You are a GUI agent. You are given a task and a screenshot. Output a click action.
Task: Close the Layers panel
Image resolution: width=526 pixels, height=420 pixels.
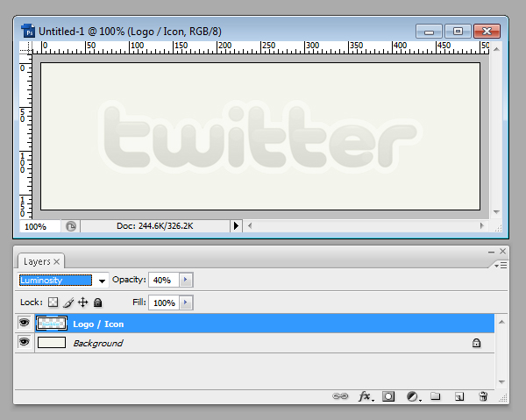coord(502,251)
